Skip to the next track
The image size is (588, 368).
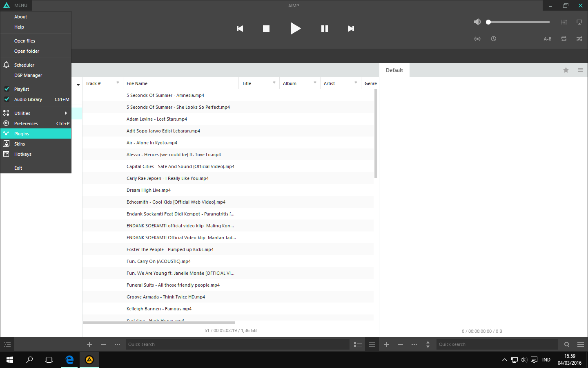[x=351, y=29]
